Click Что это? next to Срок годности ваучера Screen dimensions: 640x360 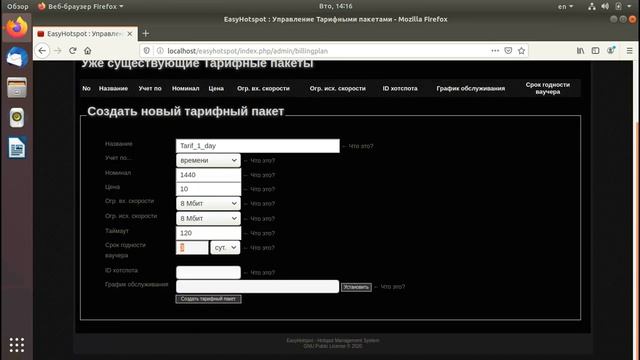(x=262, y=247)
